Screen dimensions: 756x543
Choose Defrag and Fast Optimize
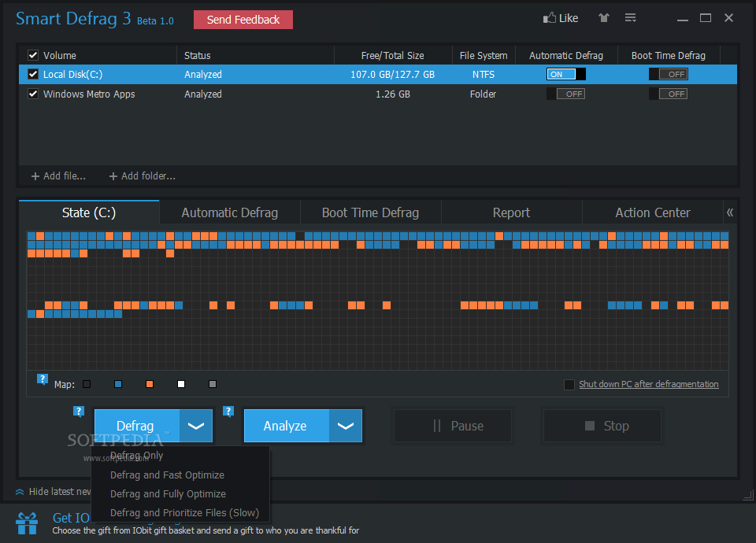[x=181, y=475]
